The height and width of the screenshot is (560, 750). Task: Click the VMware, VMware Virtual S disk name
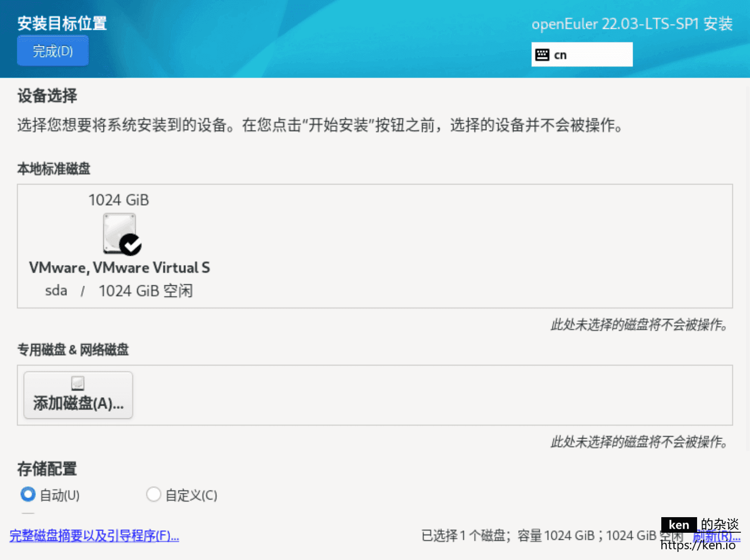click(119, 268)
